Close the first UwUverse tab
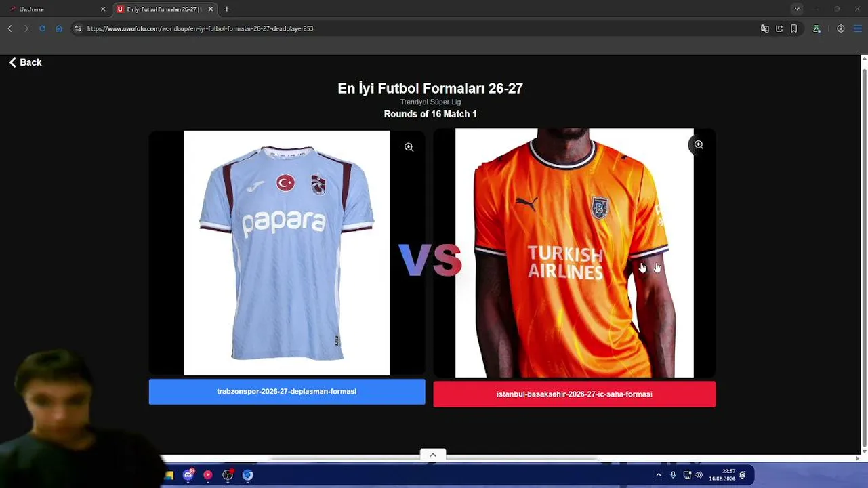The image size is (868, 488). pos(103,9)
